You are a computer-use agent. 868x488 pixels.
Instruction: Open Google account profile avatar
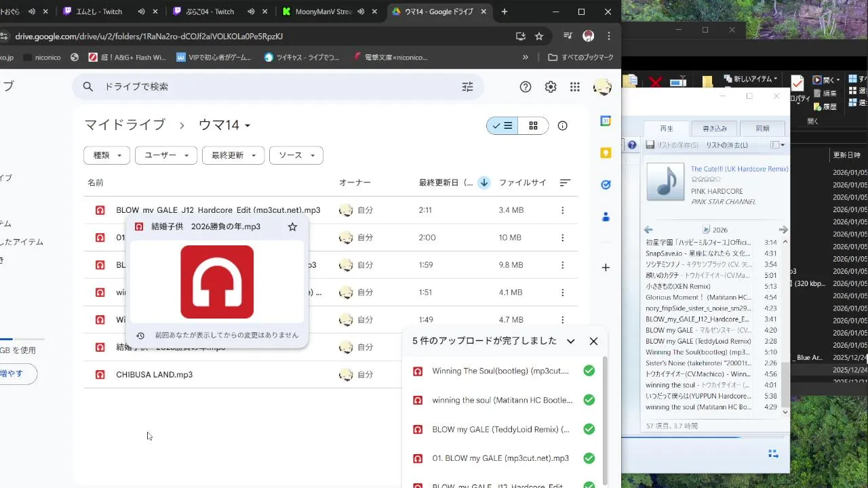click(x=602, y=87)
